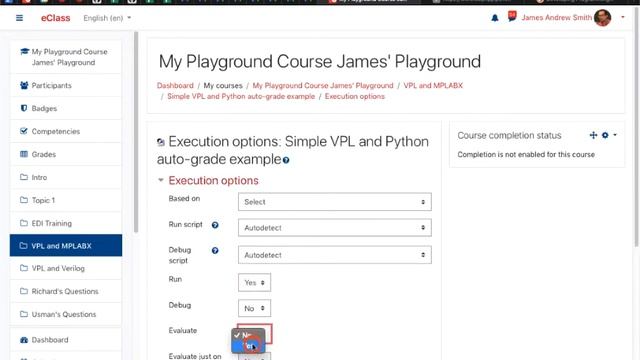Viewport: 640px width, 360px height.
Task: Open Badges section
Action: [x=66, y=108]
